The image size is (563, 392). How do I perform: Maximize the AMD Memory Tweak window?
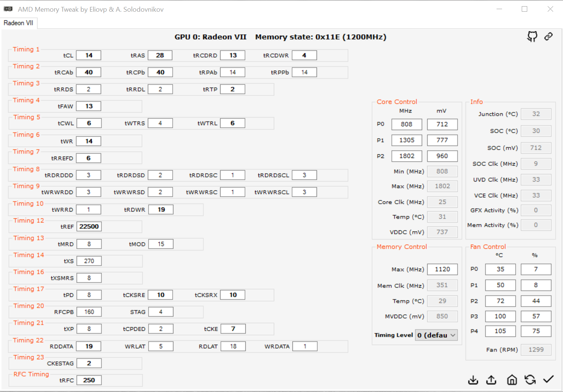(x=525, y=9)
